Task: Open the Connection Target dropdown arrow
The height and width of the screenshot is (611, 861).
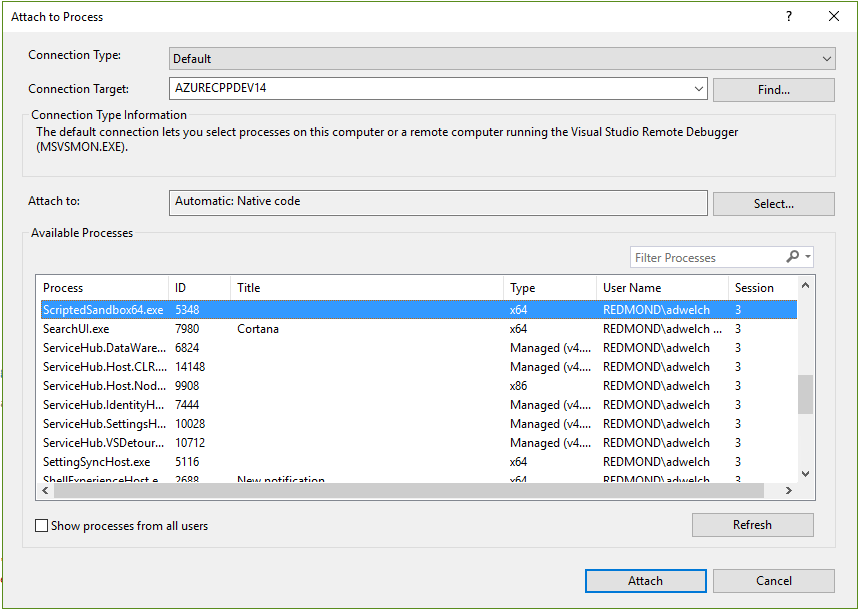Action: pos(698,89)
